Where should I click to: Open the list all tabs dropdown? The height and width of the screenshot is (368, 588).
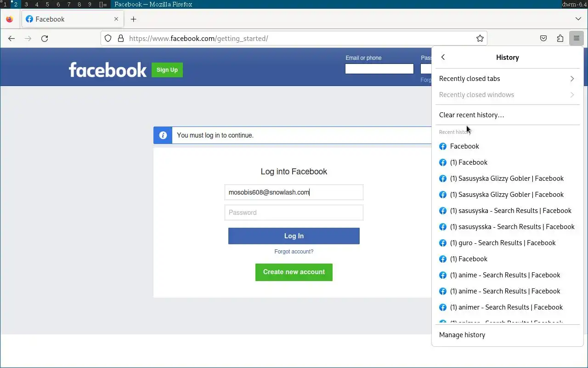coord(578,19)
